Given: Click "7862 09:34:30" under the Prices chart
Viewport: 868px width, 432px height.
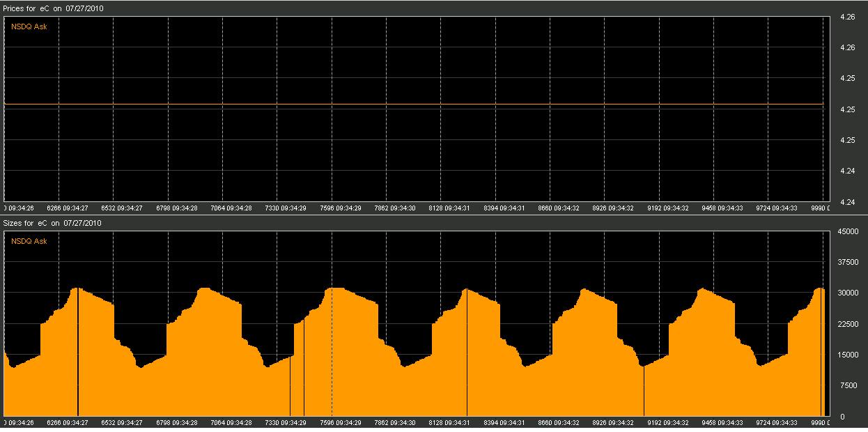Looking at the screenshot, I should (395, 208).
